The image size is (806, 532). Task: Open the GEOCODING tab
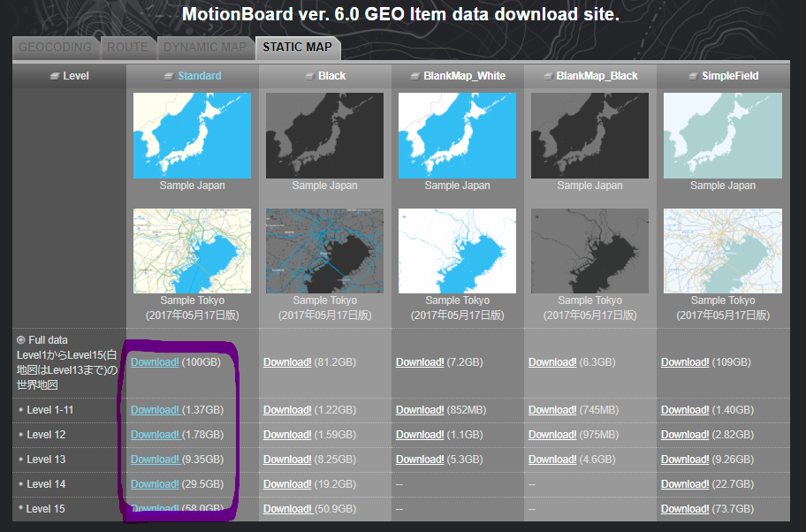coord(55,48)
